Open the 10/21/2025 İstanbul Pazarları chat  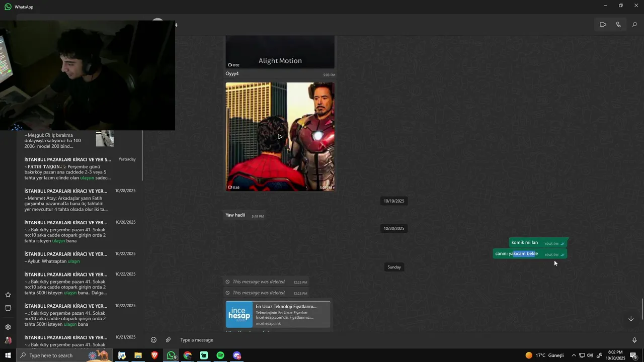tap(79, 341)
